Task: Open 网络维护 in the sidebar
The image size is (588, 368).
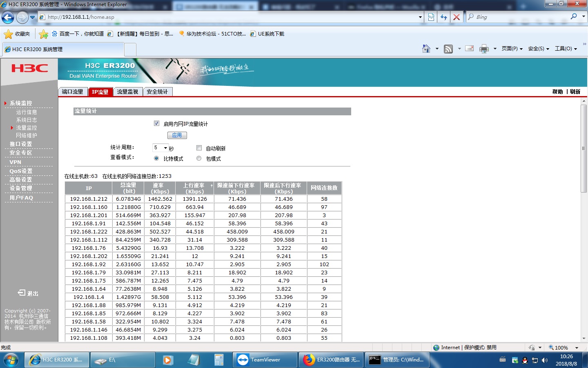Action: 27,135
